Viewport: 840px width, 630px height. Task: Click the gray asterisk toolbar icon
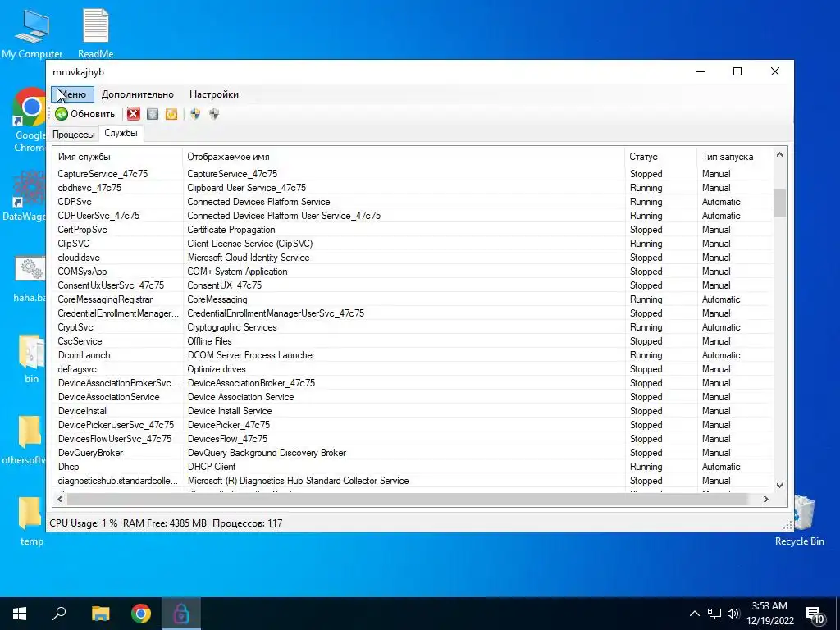(x=153, y=114)
